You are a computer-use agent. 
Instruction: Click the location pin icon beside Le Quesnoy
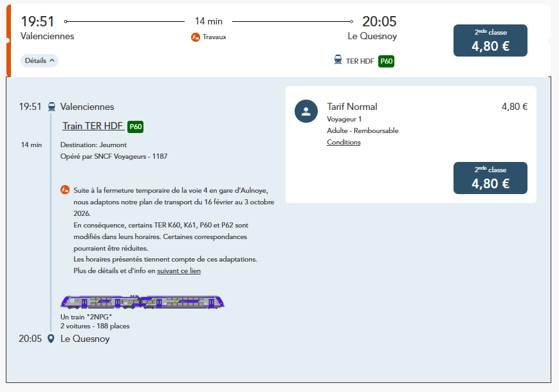[51, 339]
